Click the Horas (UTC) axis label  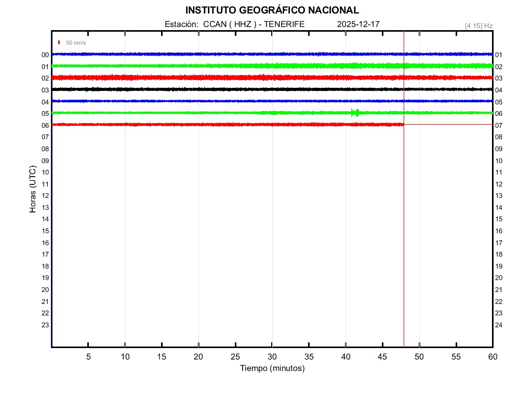(33, 190)
